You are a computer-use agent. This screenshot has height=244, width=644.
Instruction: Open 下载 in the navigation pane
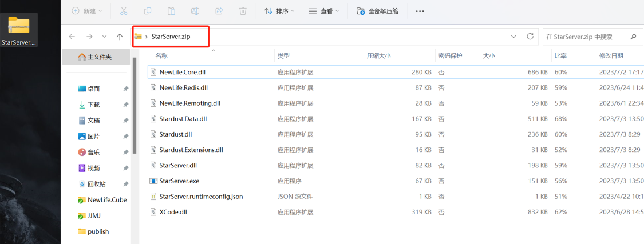(94, 105)
